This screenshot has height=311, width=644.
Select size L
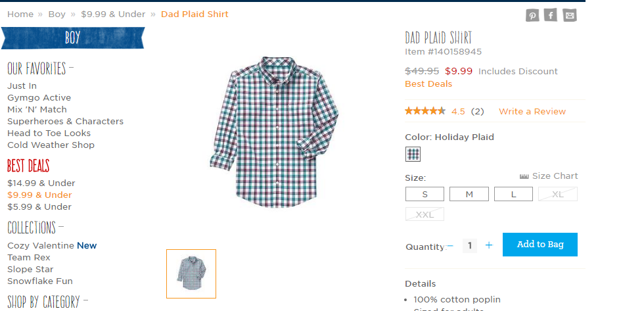[513, 194]
